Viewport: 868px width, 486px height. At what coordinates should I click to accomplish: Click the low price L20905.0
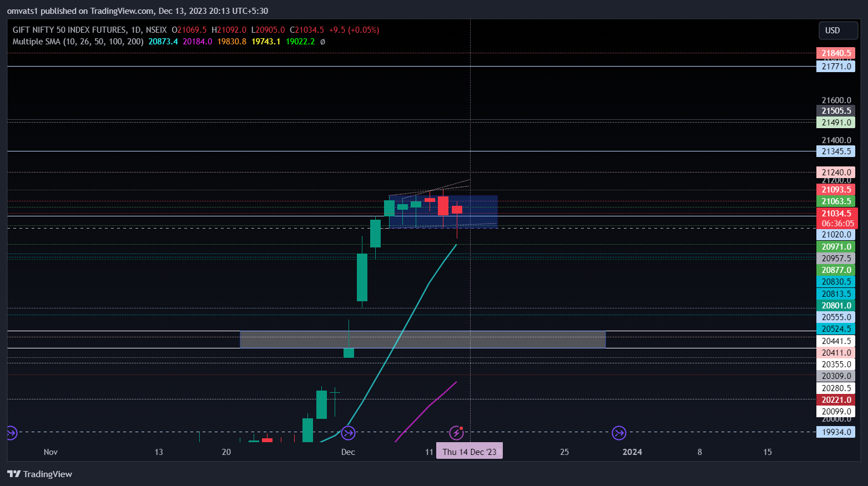point(268,30)
